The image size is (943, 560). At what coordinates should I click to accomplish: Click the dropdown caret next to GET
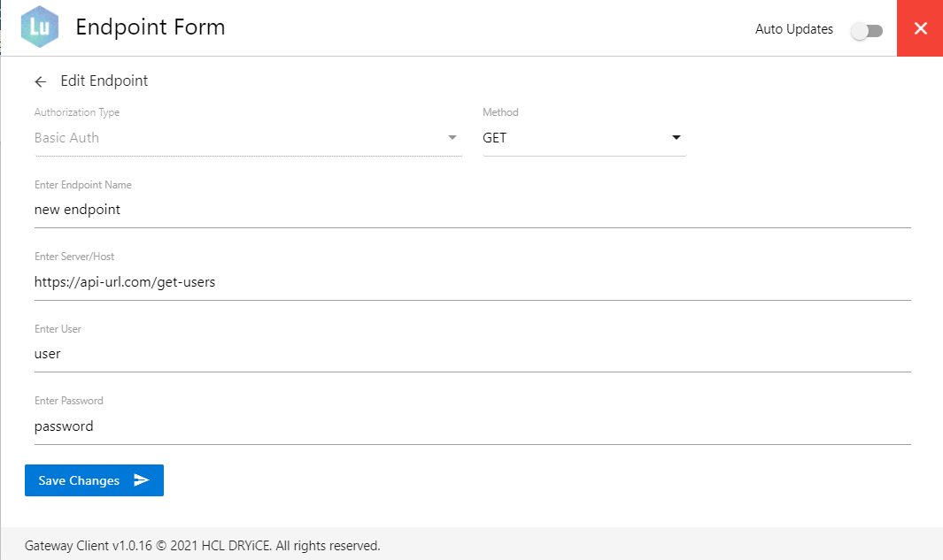[676, 138]
